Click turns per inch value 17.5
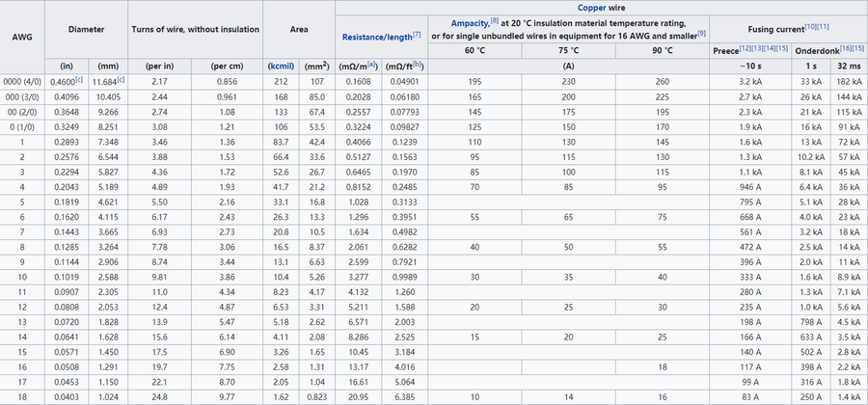This screenshot has width=868, height=405. point(159,352)
